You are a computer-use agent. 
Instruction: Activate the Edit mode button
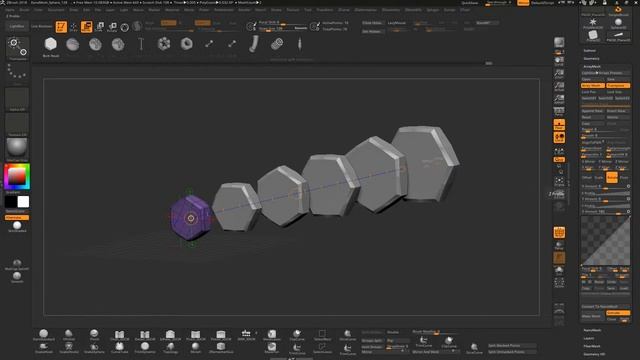point(61,27)
